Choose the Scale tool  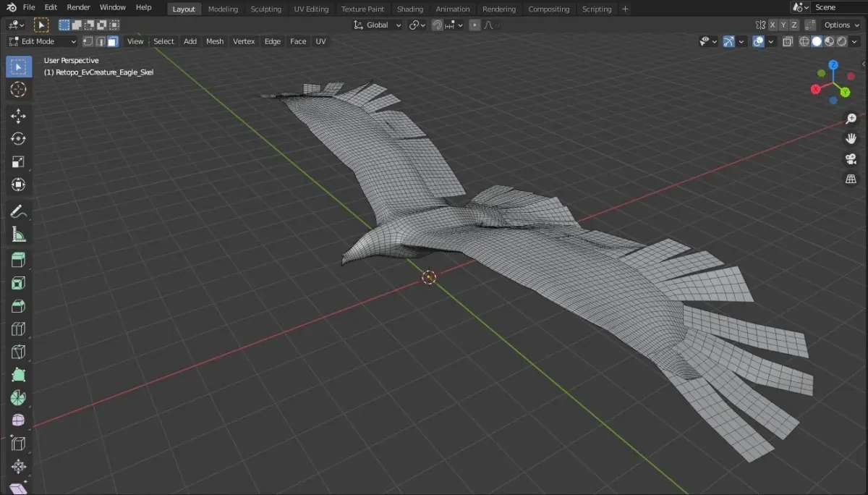coord(19,161)
